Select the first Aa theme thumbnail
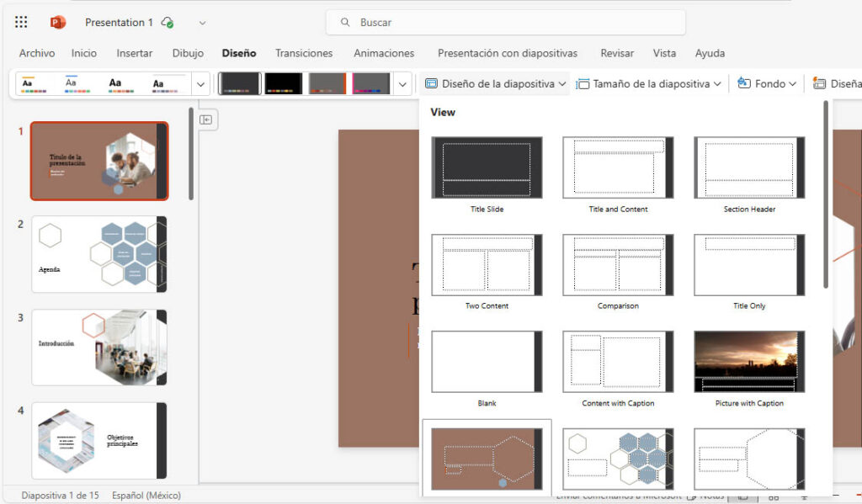 click(x=32, y=83)
